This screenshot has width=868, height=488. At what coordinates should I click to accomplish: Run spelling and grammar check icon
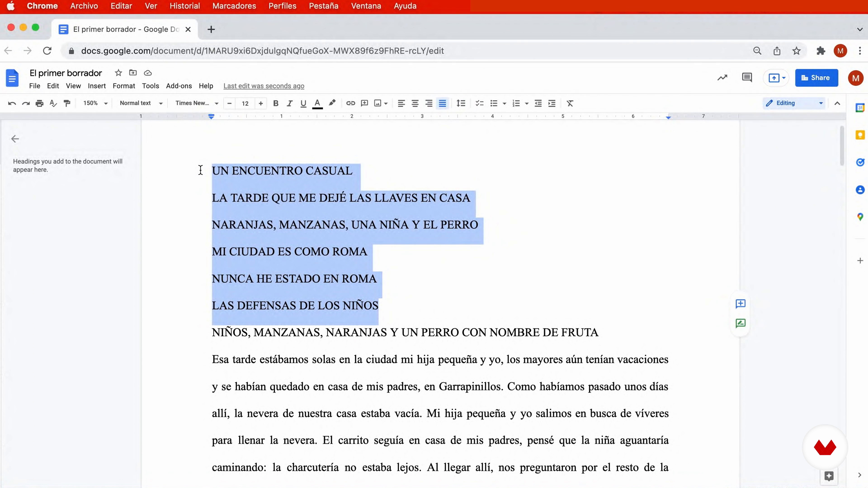click(x=53, y=103)
